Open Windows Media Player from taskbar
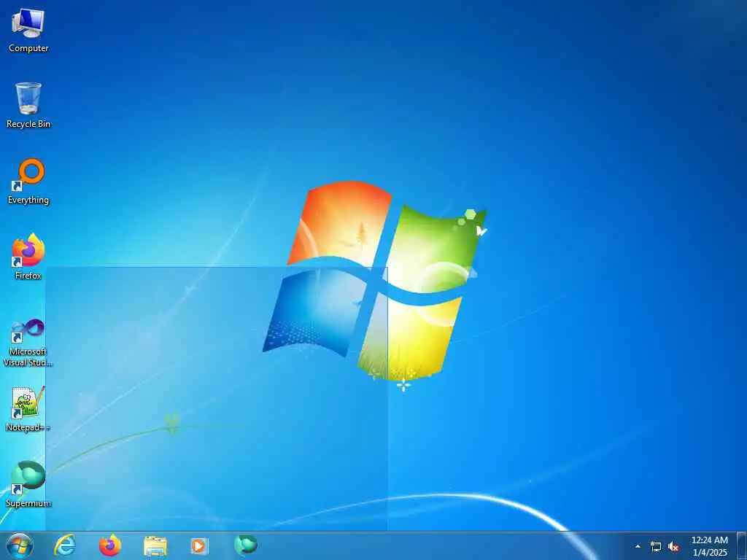747x560 pixels. point(199,545)
